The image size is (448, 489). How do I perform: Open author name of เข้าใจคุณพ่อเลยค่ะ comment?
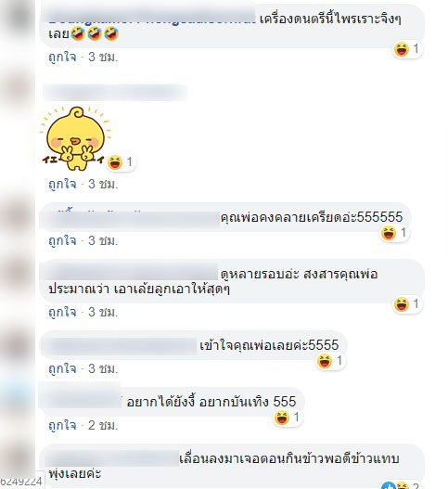pos(120,346)
